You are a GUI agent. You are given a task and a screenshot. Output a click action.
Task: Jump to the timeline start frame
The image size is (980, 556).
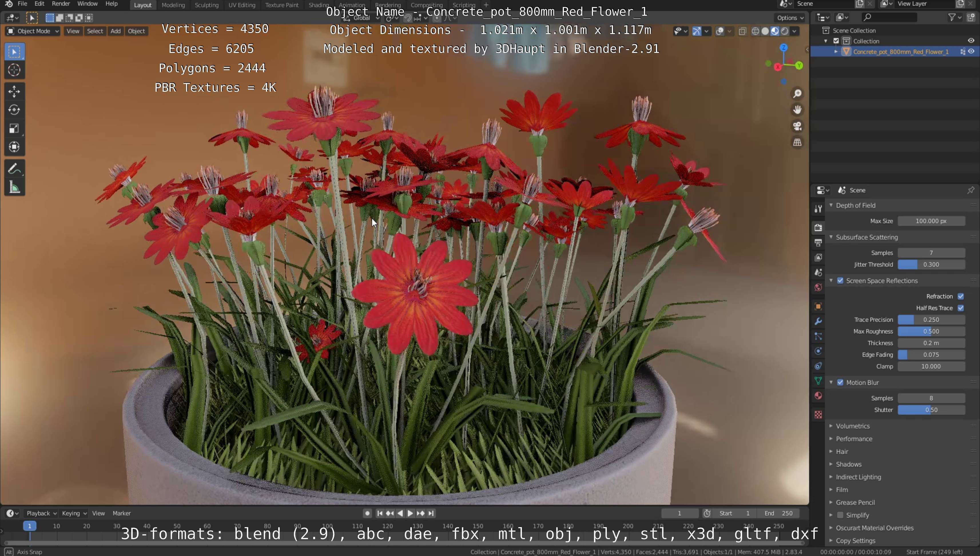379,513
